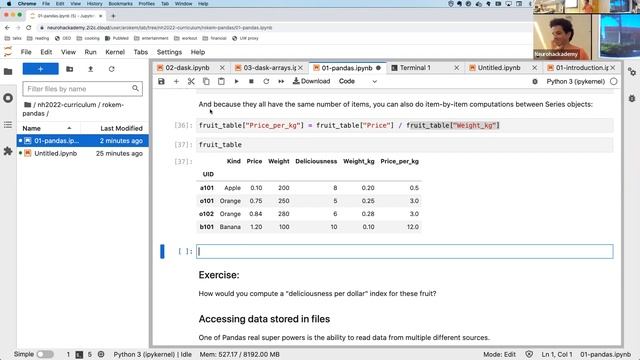Image resolution: width=640 pixels, height=360 pixels.
Task: Switch to the 01-introduction notebook tab
Action: point(581,68)
